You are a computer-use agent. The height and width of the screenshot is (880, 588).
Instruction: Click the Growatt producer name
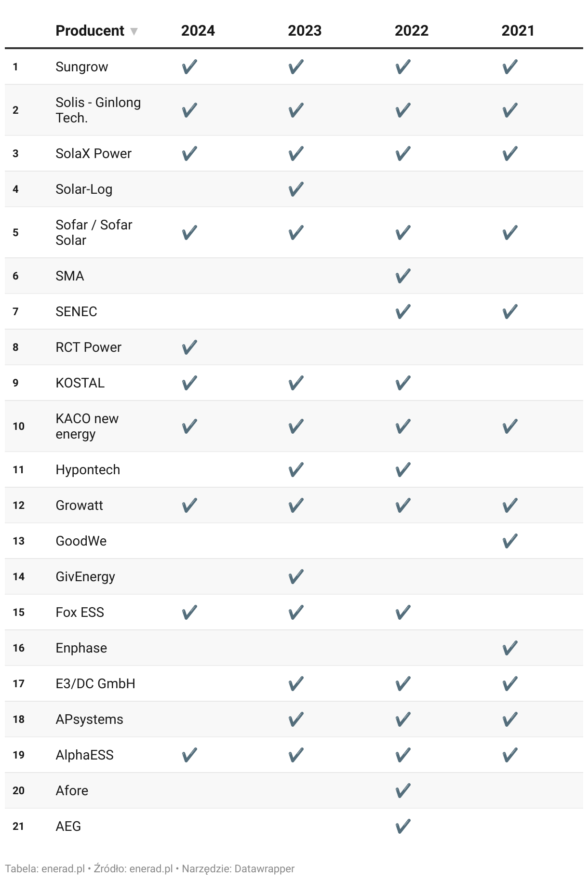(80, 505)
